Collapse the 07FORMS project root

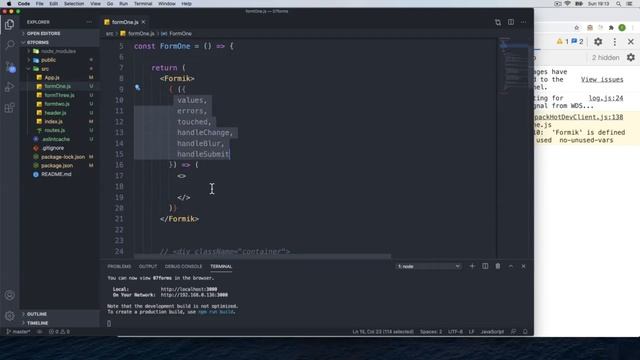point(38,42)
